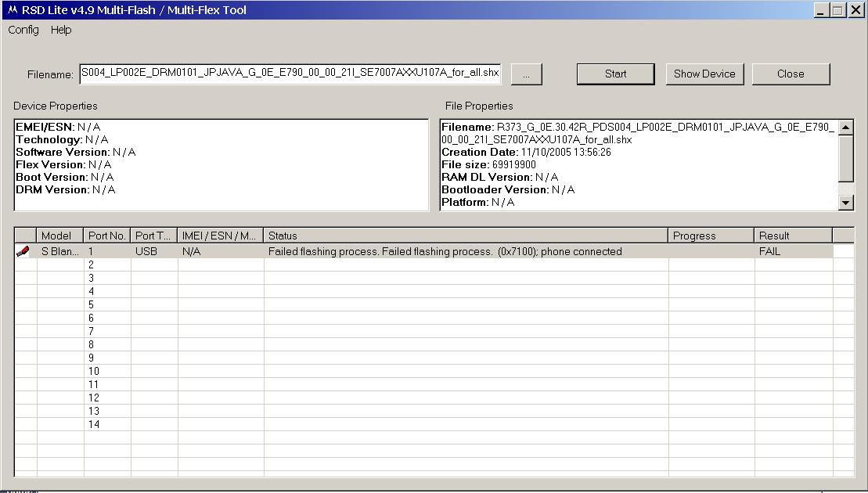868x493 pixels.
Task: Click the Show Device button
Action: [704, 74]
